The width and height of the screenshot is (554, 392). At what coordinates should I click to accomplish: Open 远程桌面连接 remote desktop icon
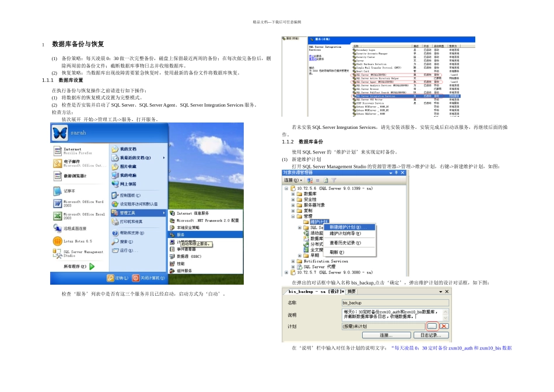pos(58,228)
